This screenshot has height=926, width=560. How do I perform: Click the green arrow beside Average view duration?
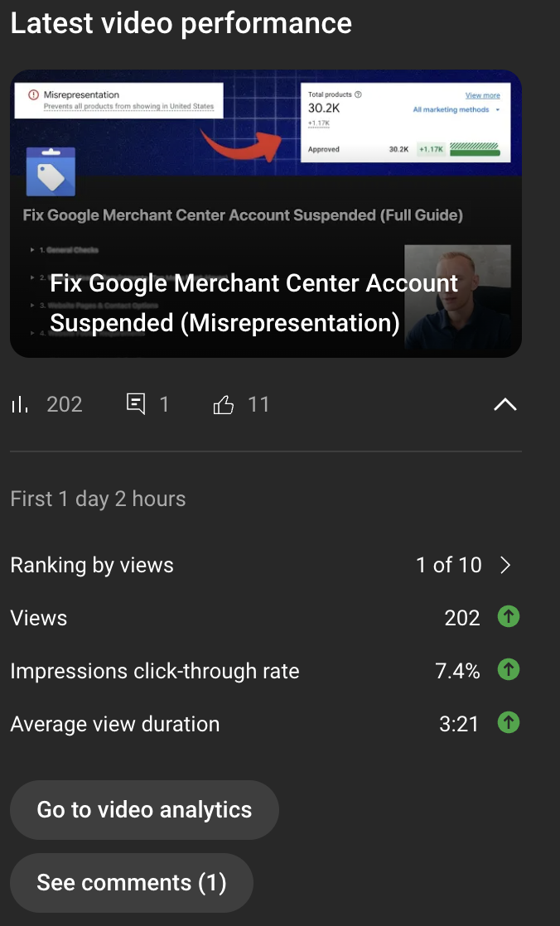tap(508, 722)
